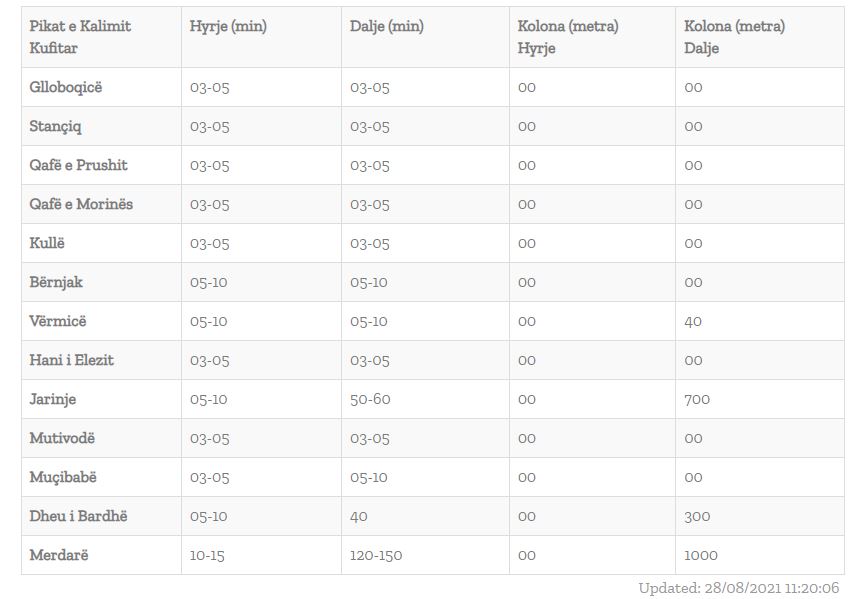Click Merdarë's 120-150 exit time value
This screenshot has width=852, height=599.
click(x=376, y=555)
